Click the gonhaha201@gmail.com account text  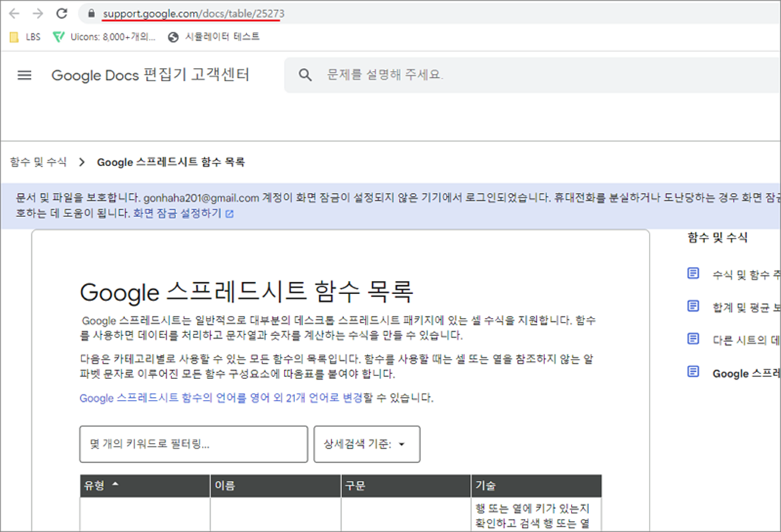(201, 198)
